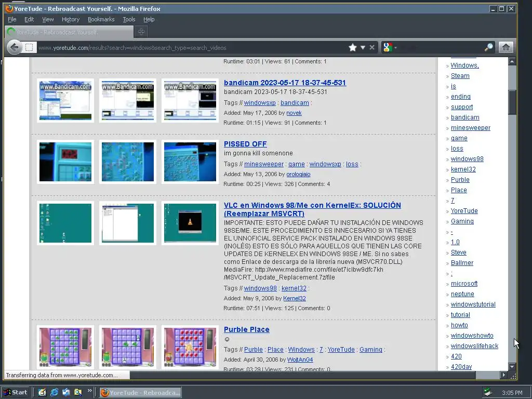Click the Google search input box
This screenshot has width=532, height=399.
[x=441, y=47]
